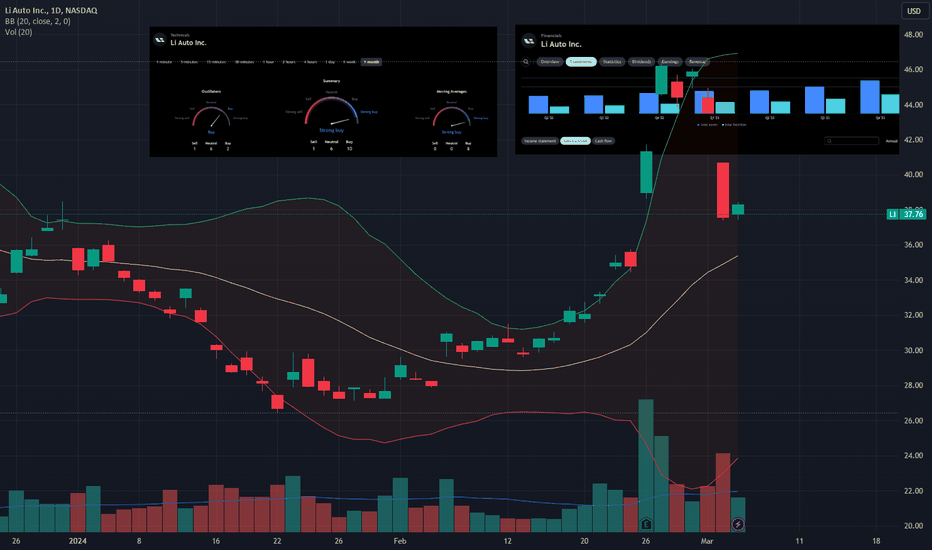The height and width of the screenshot is (550, 932).
Task: Click the BB (20, close, 2, 0) indicator label
Action: (x=37, y=21)
